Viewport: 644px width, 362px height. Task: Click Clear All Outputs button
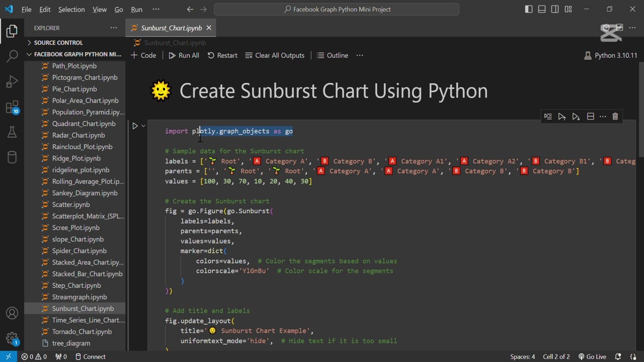pyautogui.click(x=275, y=55)
